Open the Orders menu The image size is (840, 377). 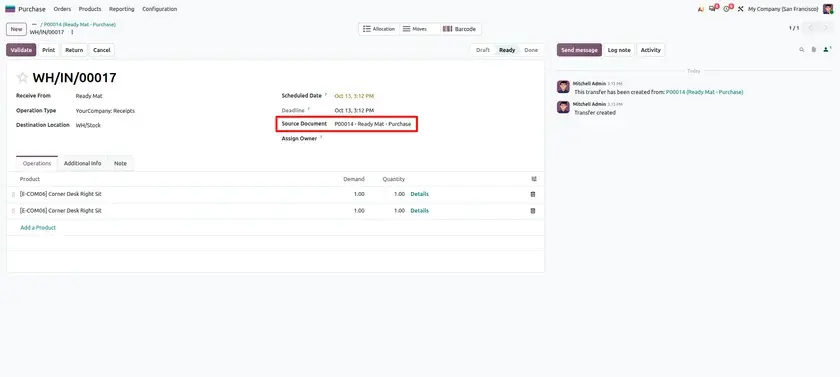(x=62, y=9)
